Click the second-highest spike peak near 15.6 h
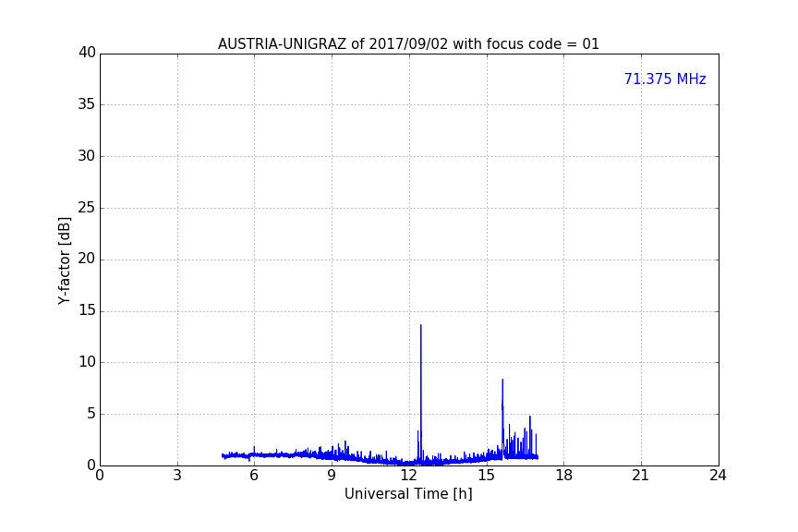Viewport: 798px width, 532px height. pyautogui.click(x=502, y=380)
